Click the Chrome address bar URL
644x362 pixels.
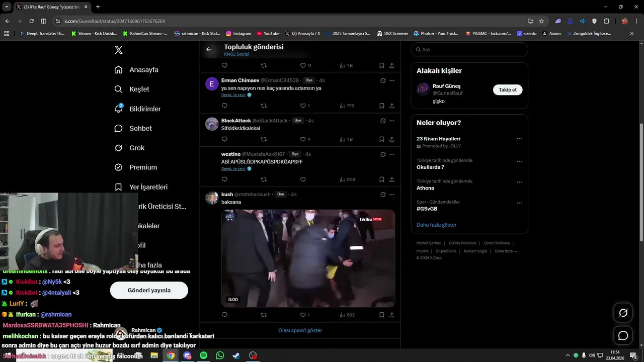tap(115, 21)
